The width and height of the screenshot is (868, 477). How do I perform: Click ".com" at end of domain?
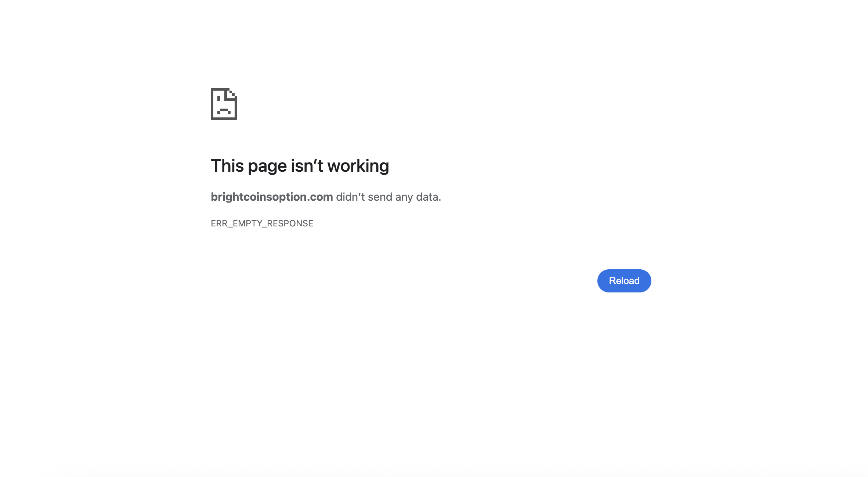[320, 198]
